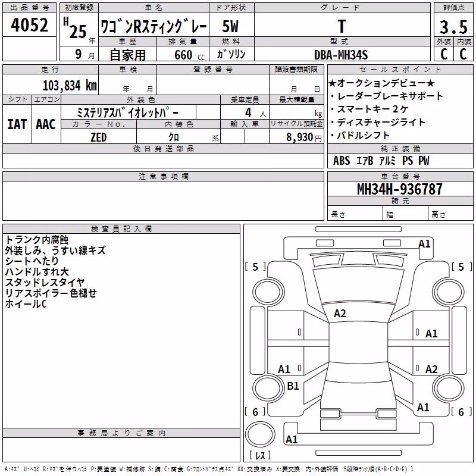Click model code DBA-MH34S
Screen dimensions: 476x476
tap(341, 55)
